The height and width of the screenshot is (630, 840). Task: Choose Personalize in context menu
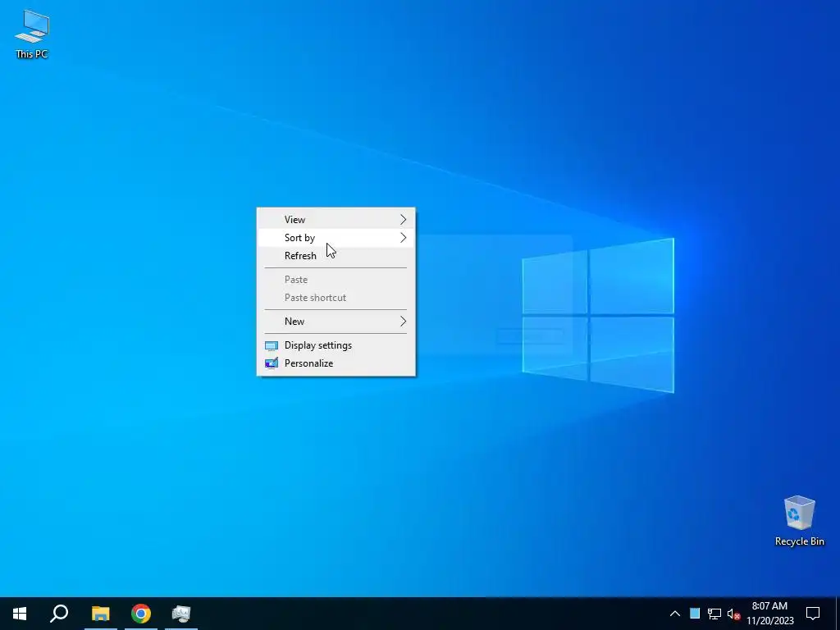336,363
